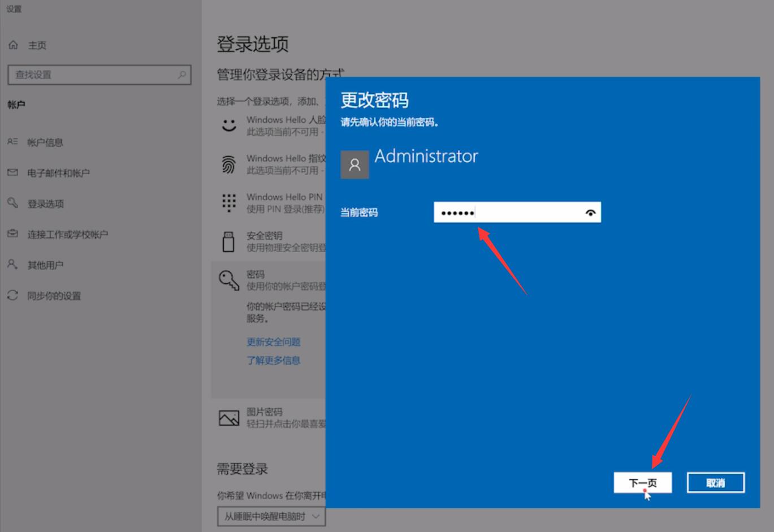Click the 下一页 button
The width and height of the screenshot is (774, 532).
pos(643,483)
